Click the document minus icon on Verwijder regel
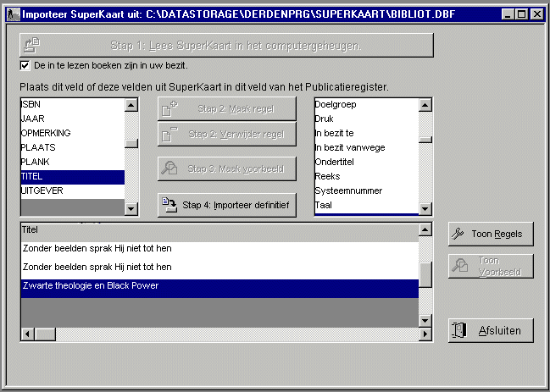Screen dimensions: 550x392 169,134
